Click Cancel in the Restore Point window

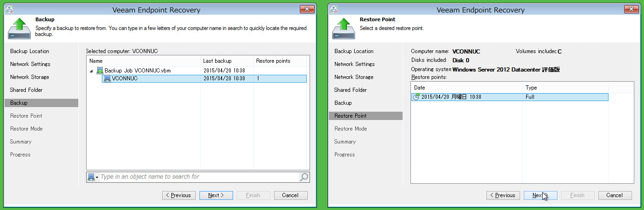coord(615,195)
